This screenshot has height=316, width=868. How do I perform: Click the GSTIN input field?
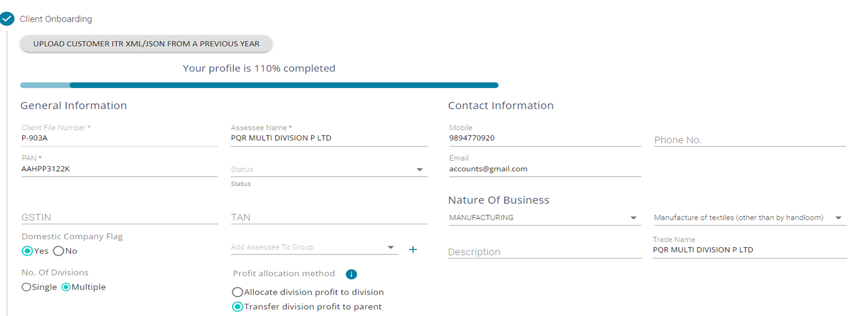point(119,217)
